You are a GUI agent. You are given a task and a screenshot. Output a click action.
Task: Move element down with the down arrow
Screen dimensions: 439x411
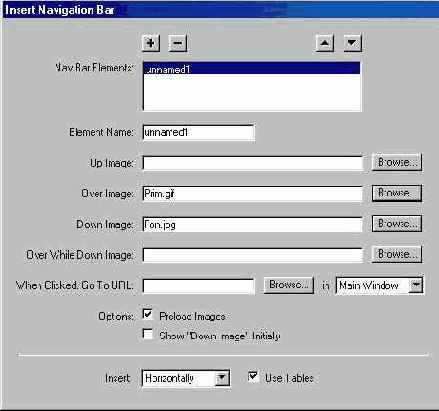click(352, 43)
